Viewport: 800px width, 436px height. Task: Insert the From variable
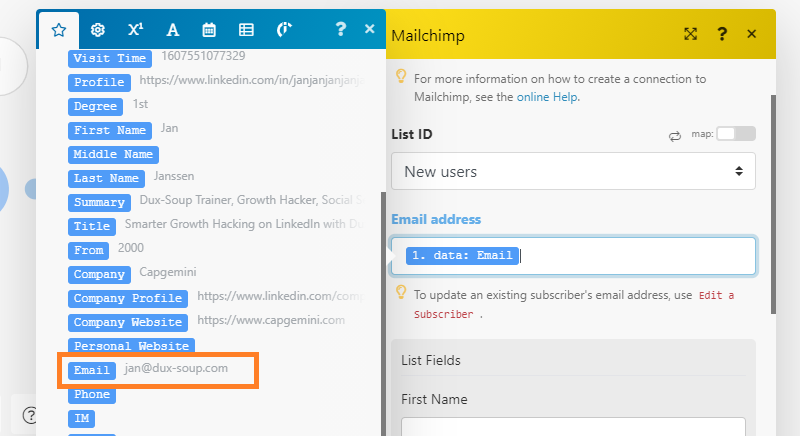tap(88, 250)
